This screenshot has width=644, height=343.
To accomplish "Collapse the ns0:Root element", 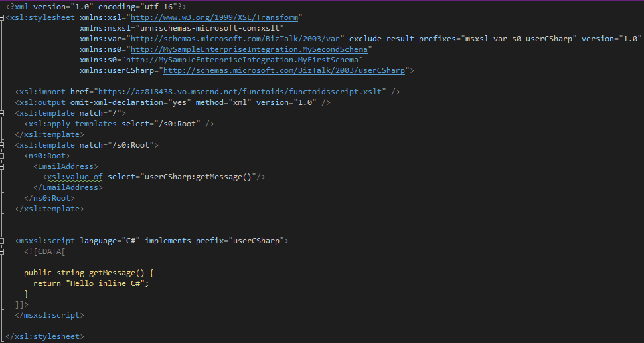I will [x=3, y=156].
